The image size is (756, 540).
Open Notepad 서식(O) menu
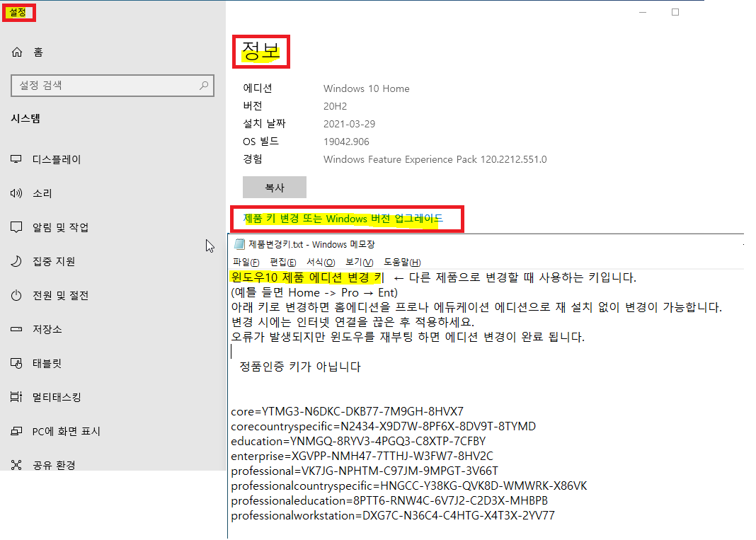[321, 263]
